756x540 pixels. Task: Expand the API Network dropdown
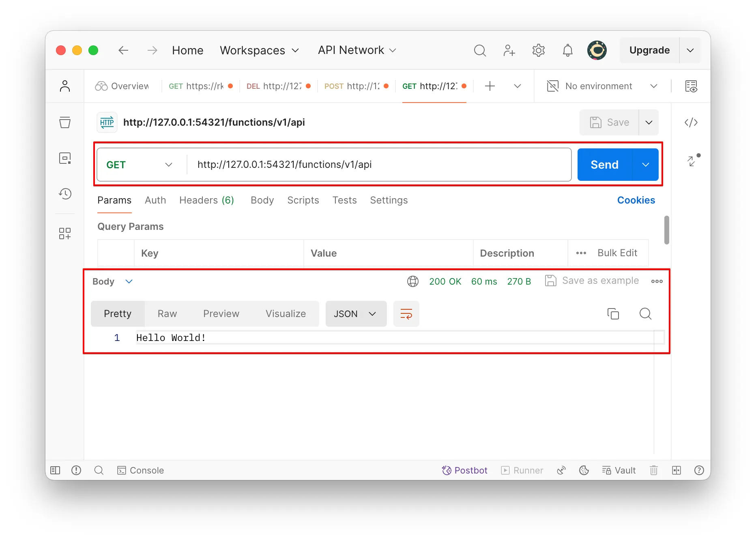(x=357, y=50)
